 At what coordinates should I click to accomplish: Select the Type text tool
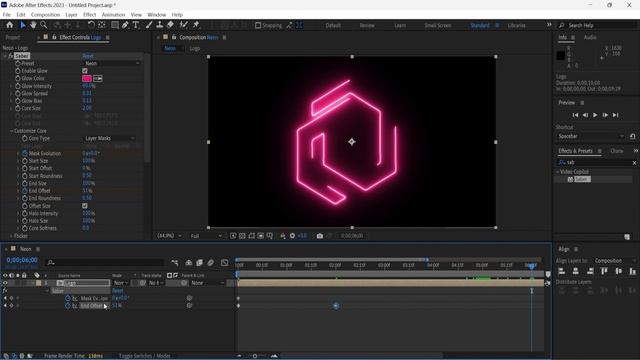(x=136, y=25)
